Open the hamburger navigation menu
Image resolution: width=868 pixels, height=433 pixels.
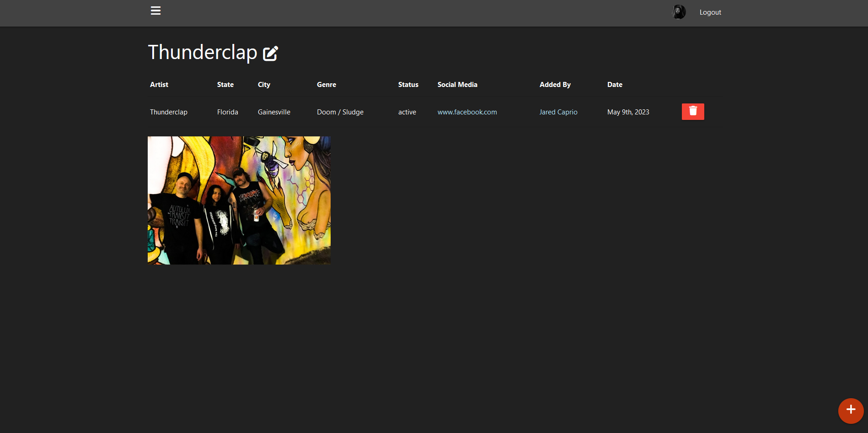click(155, 11)
